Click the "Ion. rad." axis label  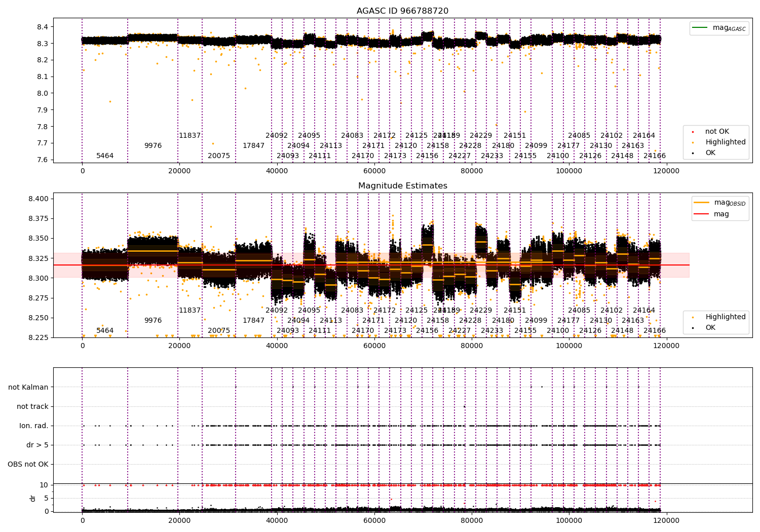point(34,426)
